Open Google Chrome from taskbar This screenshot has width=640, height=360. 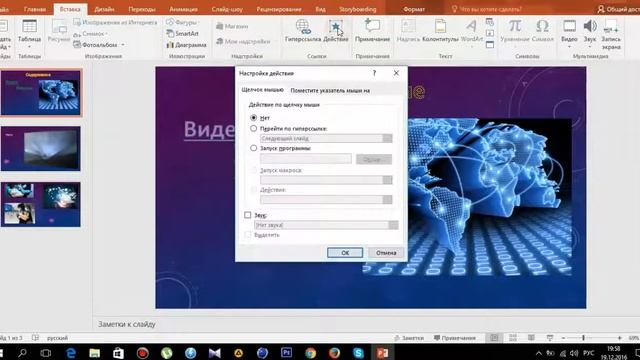(x=311, y=353)
